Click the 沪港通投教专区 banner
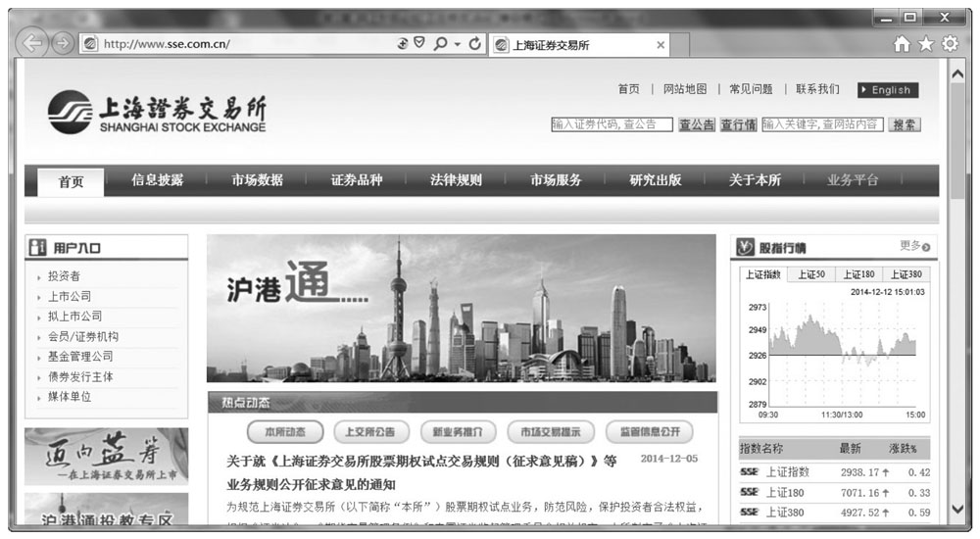Screen dimensions: 980x539 106,509
